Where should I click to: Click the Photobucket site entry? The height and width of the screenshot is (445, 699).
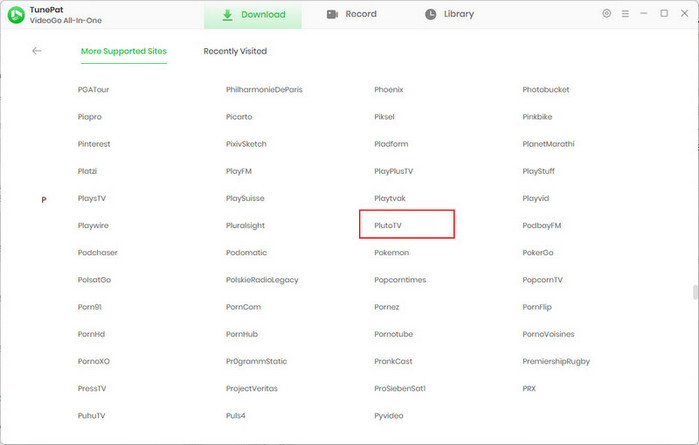[x=545, y=90]
